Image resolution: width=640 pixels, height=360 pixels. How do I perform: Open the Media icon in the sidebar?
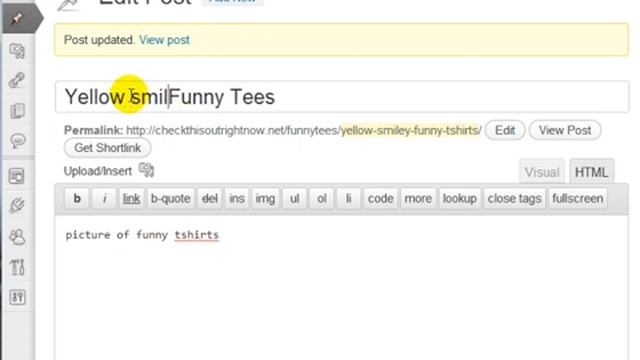pos(17,51)
